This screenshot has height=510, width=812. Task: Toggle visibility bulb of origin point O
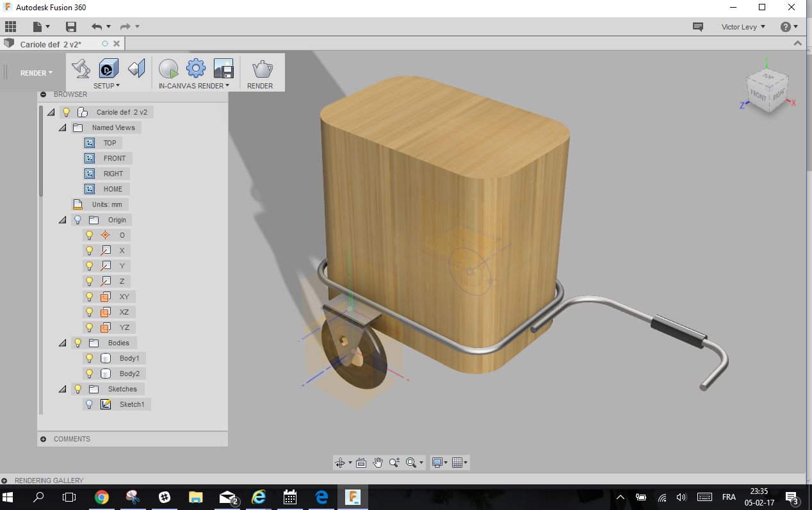(x=90, y=235)
